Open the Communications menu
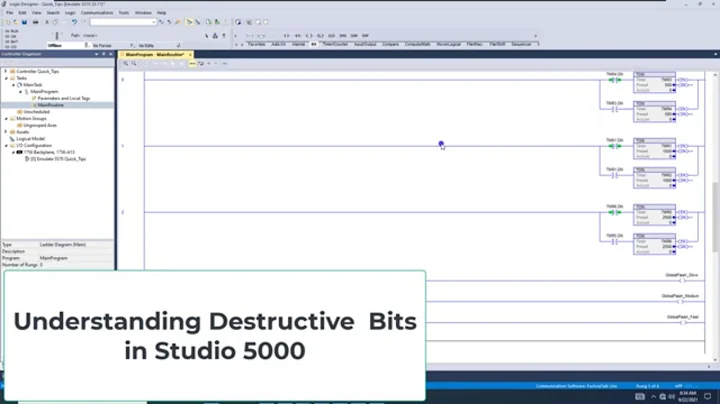Image resolution: width=720 pixels, height=404 pixels. [97, 13]
